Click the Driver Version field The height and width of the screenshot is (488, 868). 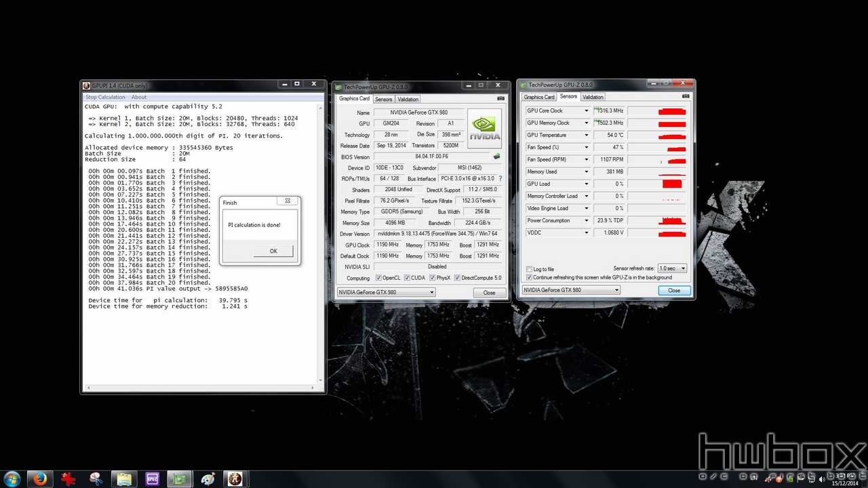coord(437,234)
